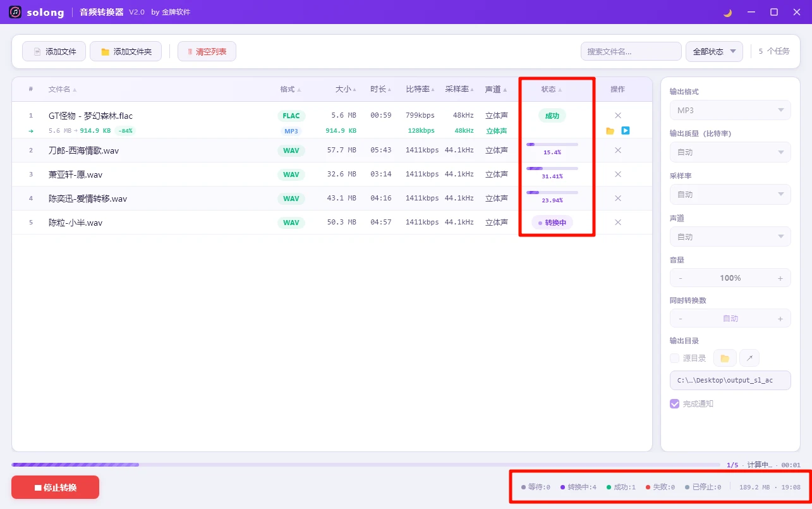The image size is (812, 509).
Task: Increase volume with the plus button
Action: pyautogui.click(x=780, y=278)
